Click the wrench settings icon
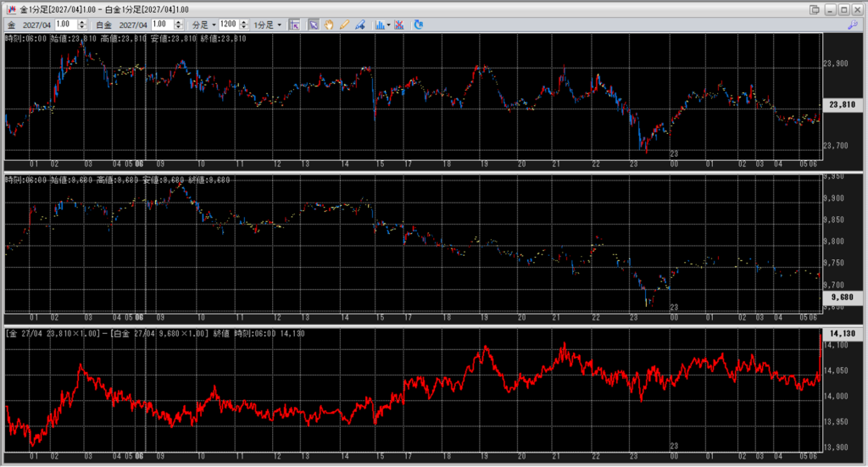The image size is (868, 467). [853, 25]
